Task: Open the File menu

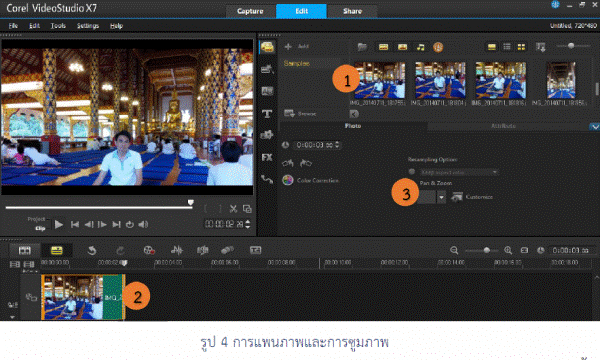Action: tap(13, 26)
